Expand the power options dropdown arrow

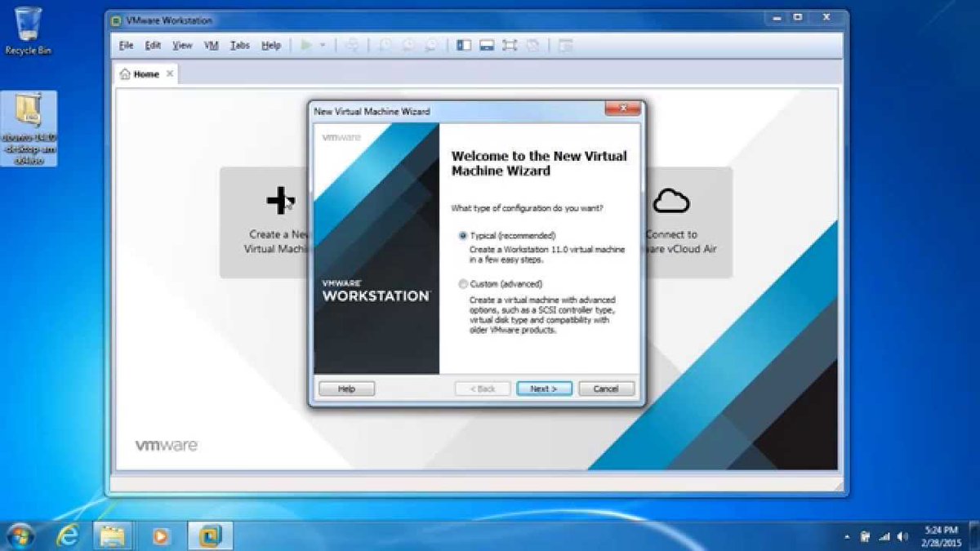point(323,46)
